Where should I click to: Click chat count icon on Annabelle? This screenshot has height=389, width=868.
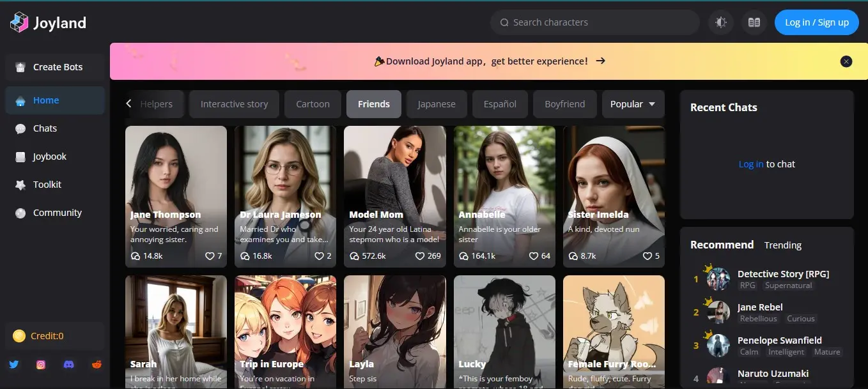pyautogui.click(x=464, y=256)
